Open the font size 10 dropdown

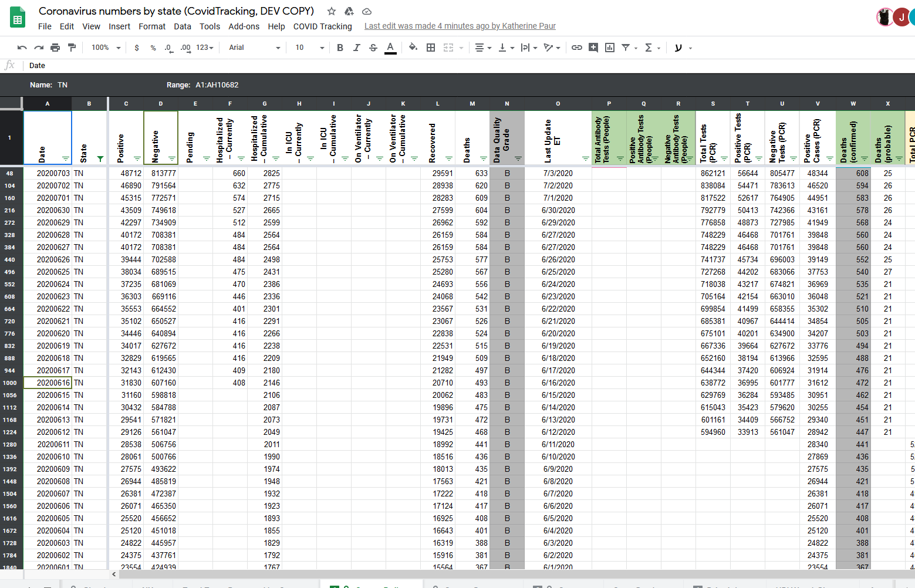[309, 48]
